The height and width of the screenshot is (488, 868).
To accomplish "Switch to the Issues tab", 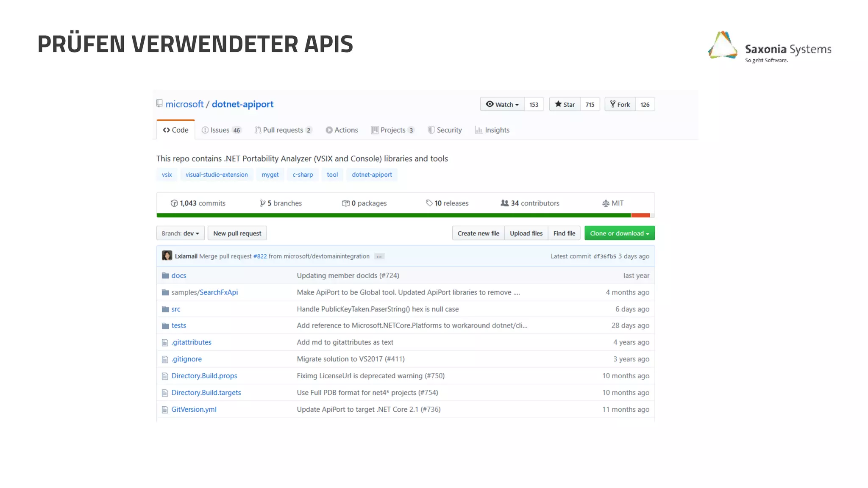I will (221, 130).
